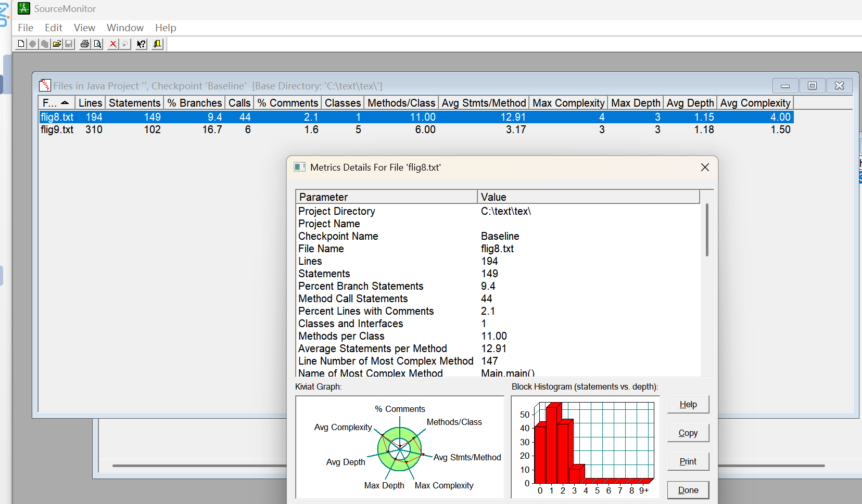
Task: Click the Value column header in dialog
Action: tap(589, 197)
